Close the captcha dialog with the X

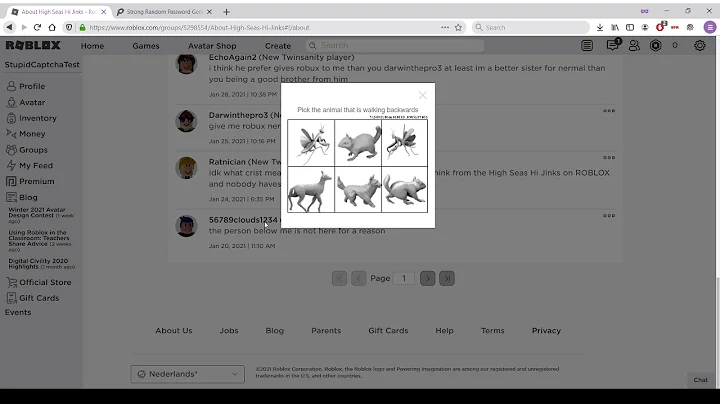coord(422,95)
